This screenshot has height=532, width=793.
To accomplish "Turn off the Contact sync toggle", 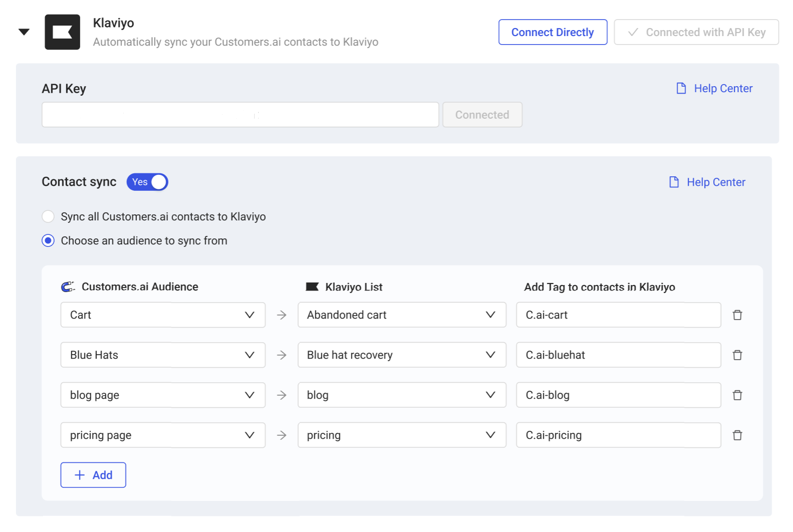I will tap(147, 182).
